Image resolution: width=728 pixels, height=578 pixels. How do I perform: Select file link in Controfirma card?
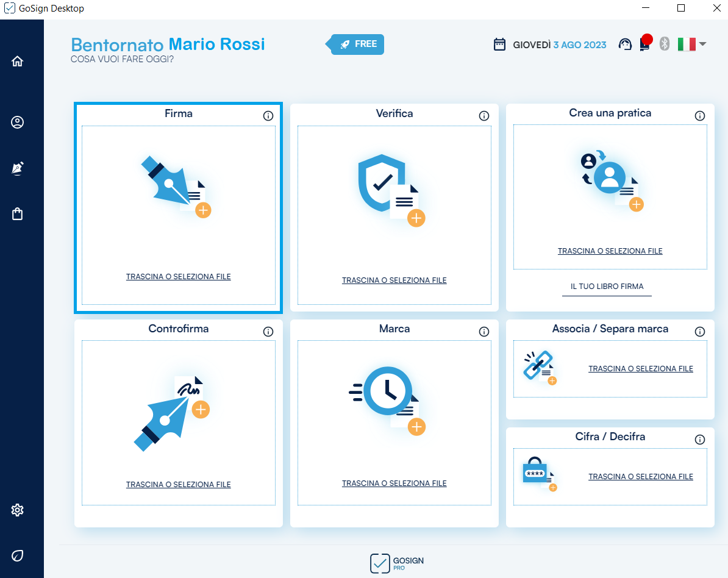pyautogui.click(x=178, y=485)
